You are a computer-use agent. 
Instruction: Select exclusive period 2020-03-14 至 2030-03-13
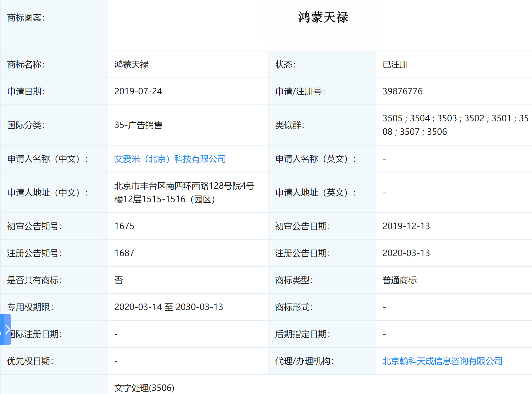(x=169, y=307)
